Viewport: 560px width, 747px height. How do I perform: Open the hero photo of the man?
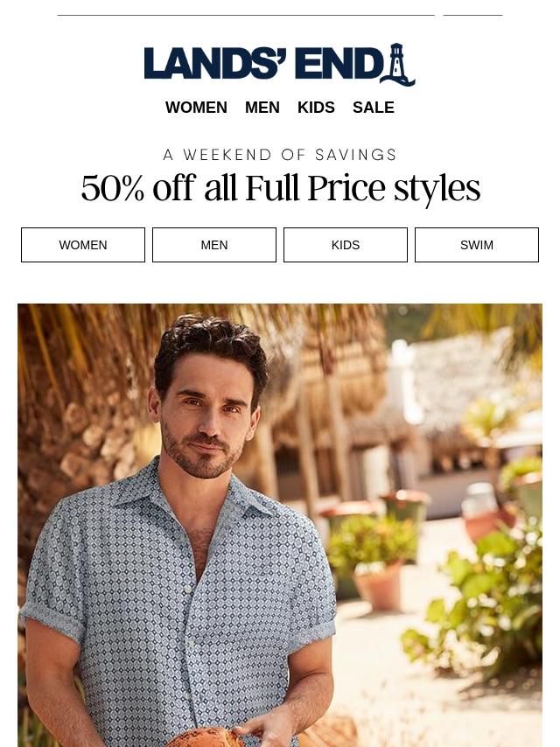tap(280, 525)
